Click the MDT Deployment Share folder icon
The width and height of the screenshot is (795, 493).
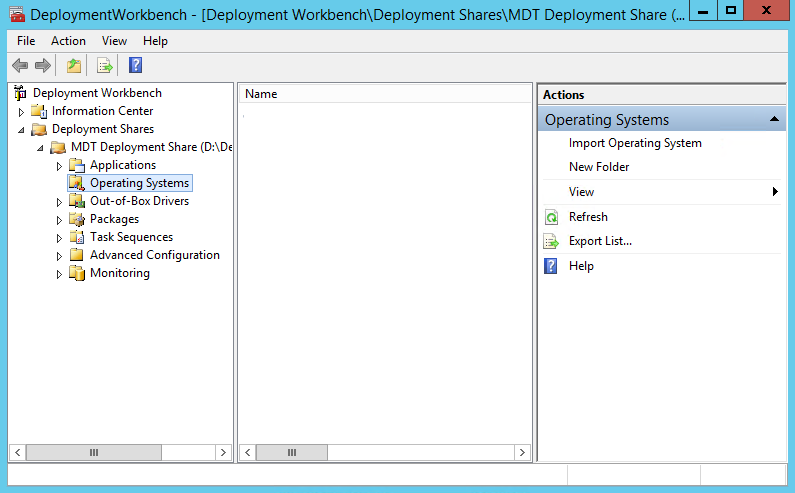[58, 148]
